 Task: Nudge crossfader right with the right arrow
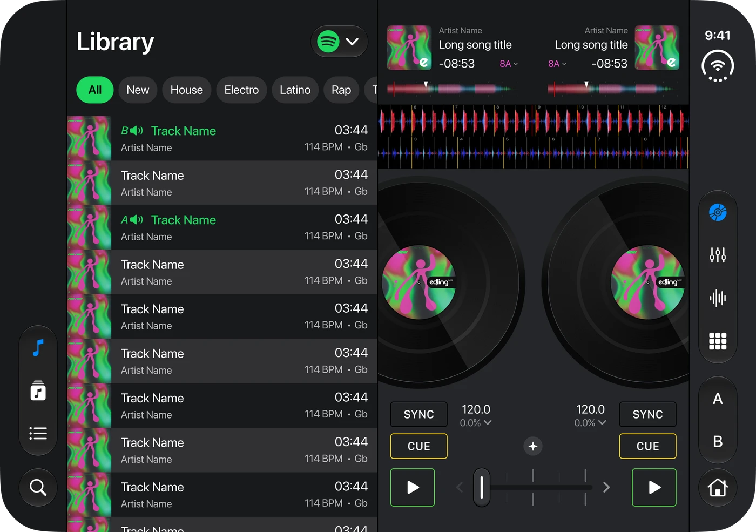[606, 488]
